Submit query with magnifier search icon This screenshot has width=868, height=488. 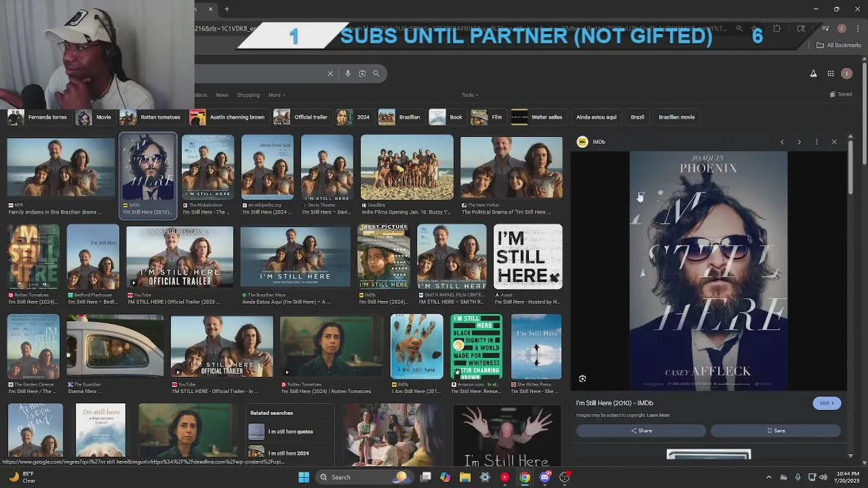point(376,73)
